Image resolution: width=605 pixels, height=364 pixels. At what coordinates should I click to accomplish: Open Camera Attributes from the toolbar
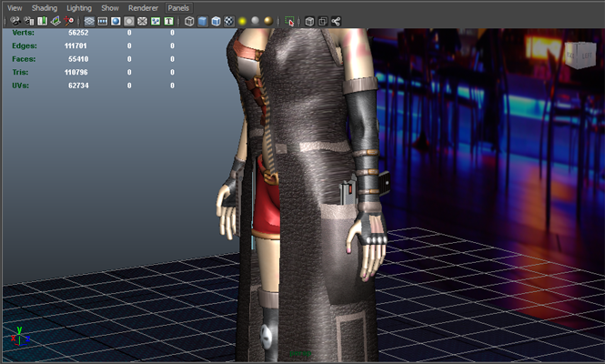click(29, 21)
